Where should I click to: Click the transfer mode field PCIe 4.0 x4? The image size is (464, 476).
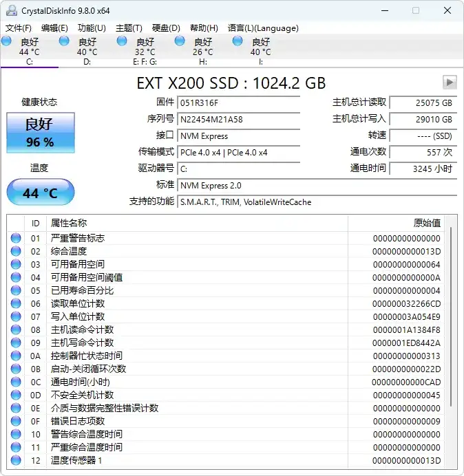(x=238, y=153)
